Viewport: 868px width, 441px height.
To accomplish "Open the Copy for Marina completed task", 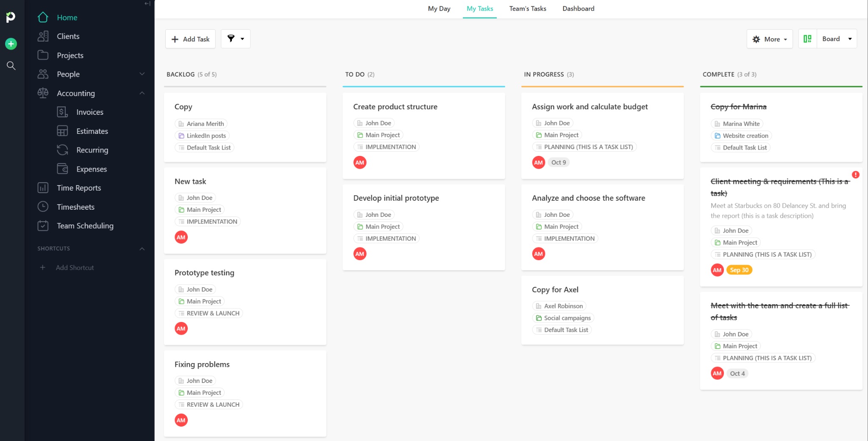I will [738, 107].
